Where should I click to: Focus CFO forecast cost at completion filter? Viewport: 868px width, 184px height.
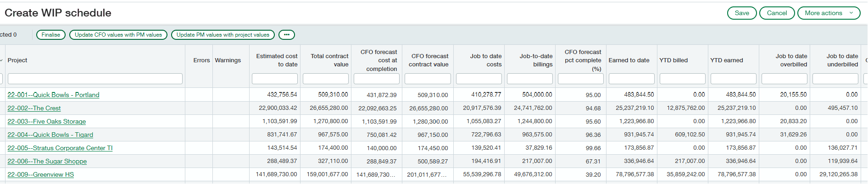coord(377,79)
